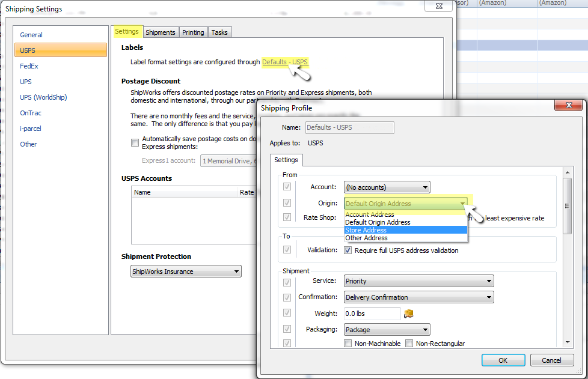Click the scrollbar up arrow
The height and width of the screenshot is (379, 588).
(x=568, y=172)
